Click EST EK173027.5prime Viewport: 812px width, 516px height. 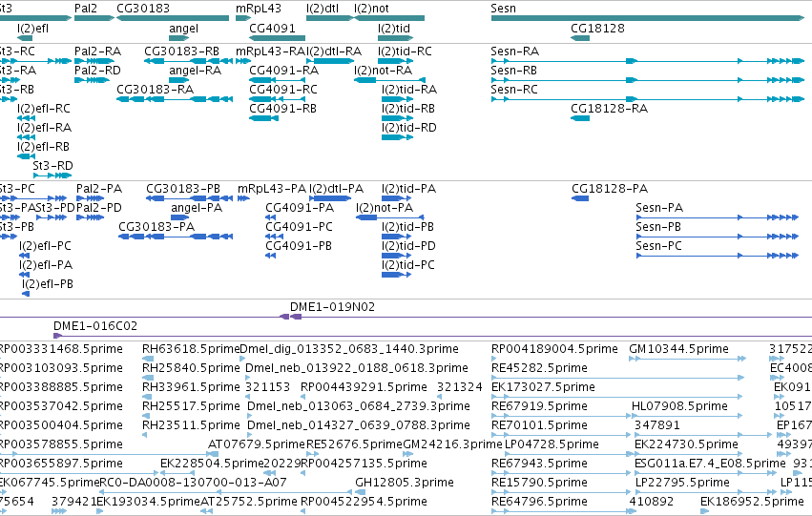(617, 397)
